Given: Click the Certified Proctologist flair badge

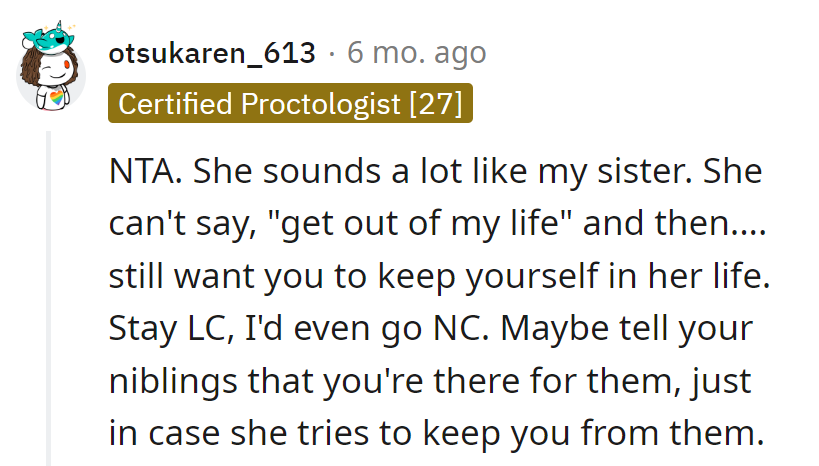Looking at the screenshot, I should pyautogui.click(x=289, y=104).
